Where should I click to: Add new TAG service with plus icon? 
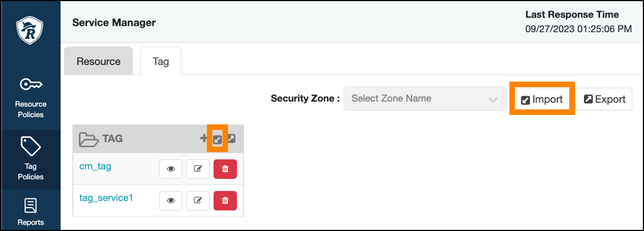(204, 139)
